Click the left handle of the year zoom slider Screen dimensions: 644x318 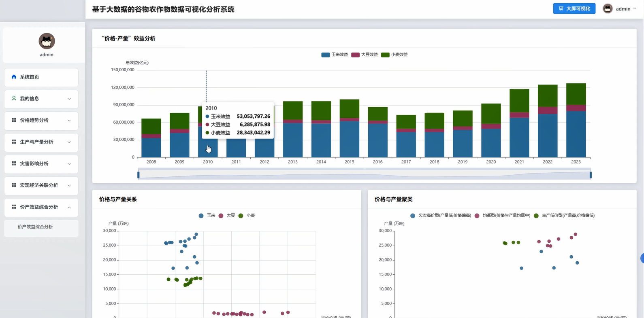[x=139, y=175]
